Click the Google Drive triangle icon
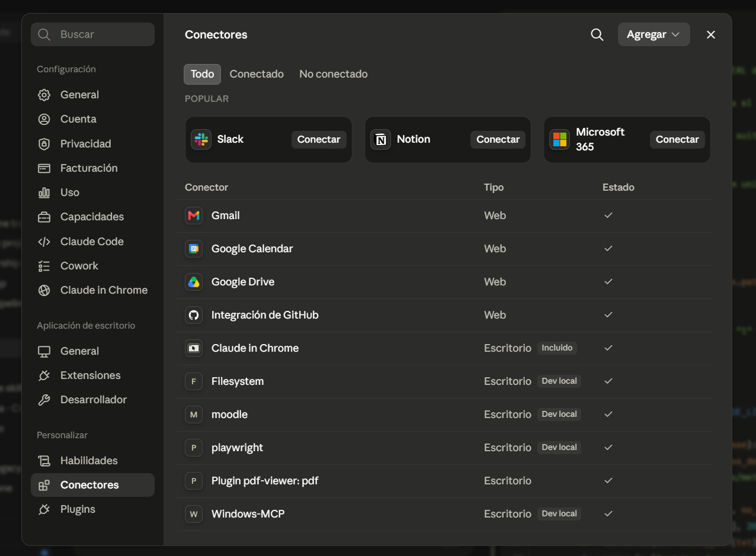Viewport: 756px width, 556px height. tap(194, 282)
